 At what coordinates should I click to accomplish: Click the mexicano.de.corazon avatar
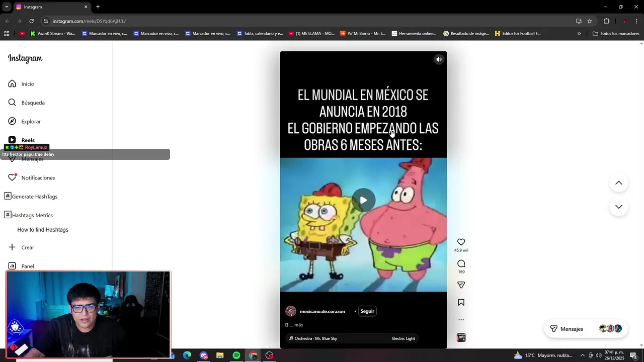pyautogui.click(x=291, y=311)
